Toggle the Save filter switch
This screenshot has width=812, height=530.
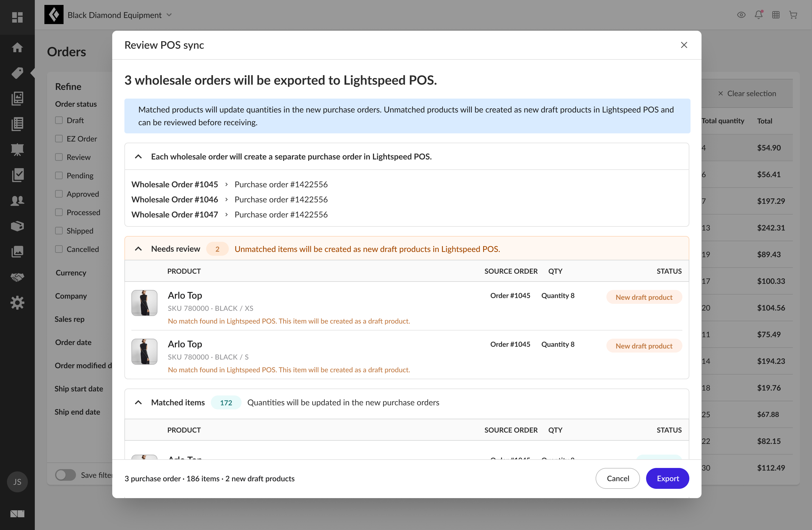66,475
